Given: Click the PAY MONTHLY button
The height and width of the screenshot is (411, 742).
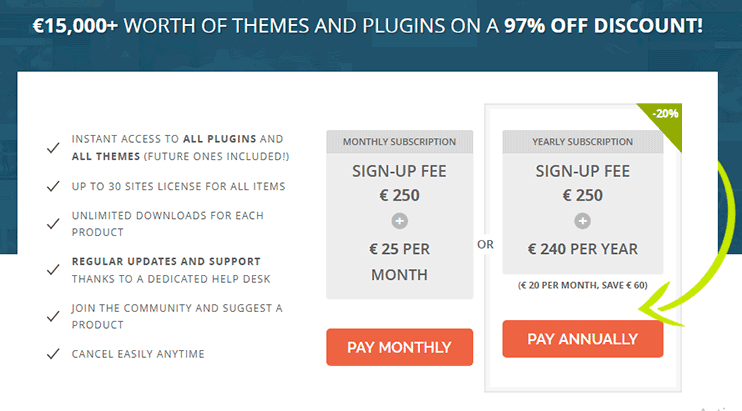Looking at the screenshot, I should pos(399,347).
